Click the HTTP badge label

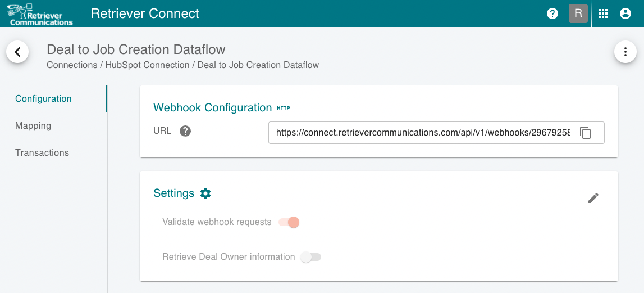[284, 108]
